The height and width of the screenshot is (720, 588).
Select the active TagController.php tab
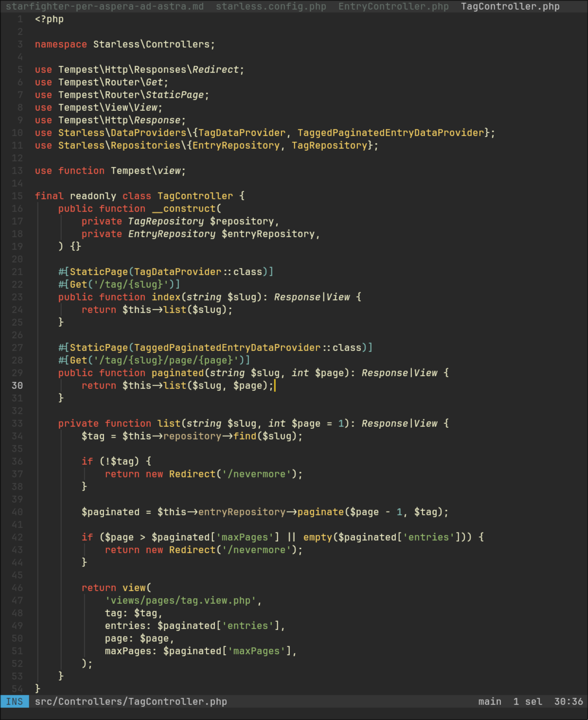point(510,6)
